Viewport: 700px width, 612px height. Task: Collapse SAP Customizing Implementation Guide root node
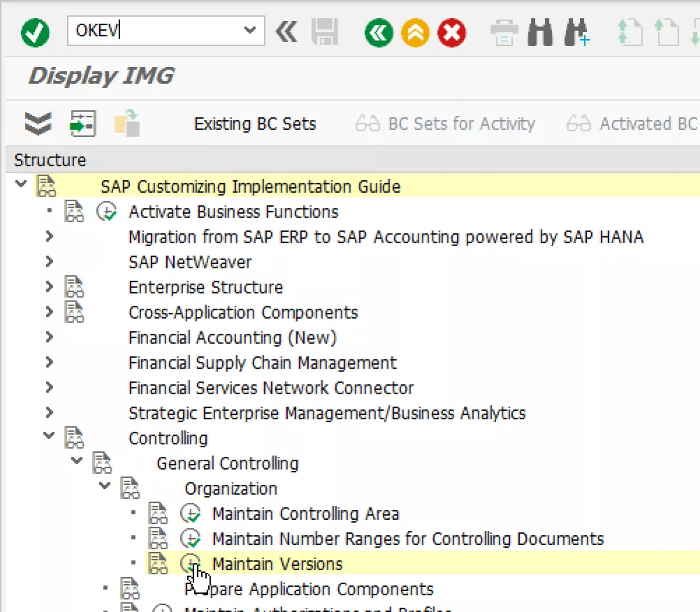(x=21, y=184)
